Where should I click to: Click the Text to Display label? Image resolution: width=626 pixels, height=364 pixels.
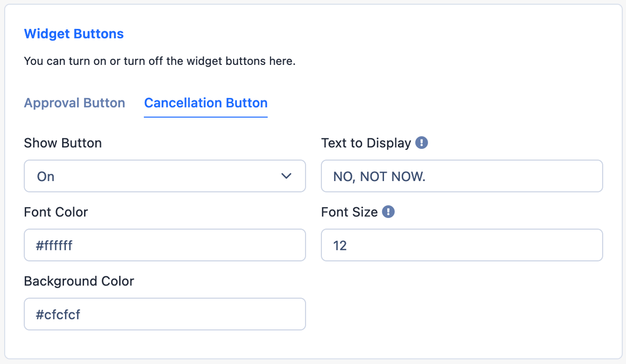tap(366, 143)
